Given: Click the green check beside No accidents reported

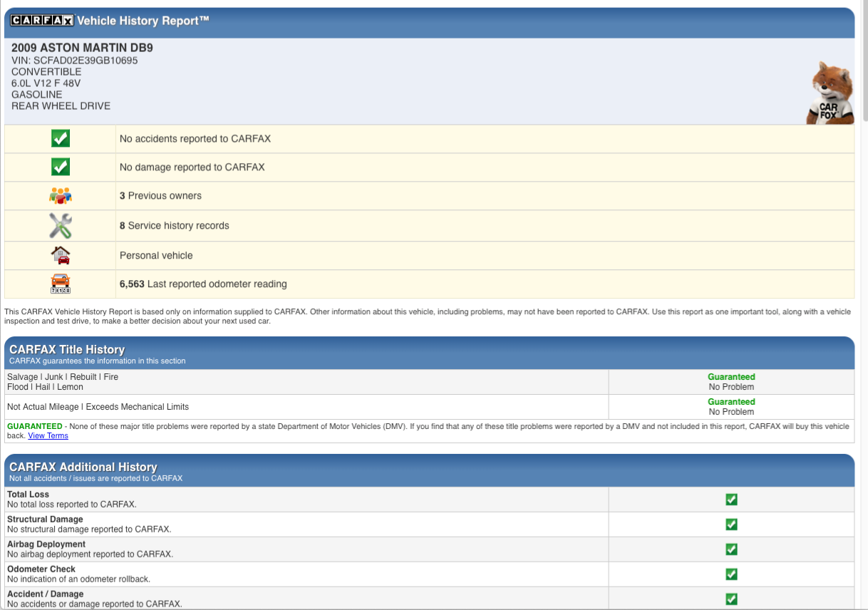Looking at the screenshot, I should tap(61, 138).
